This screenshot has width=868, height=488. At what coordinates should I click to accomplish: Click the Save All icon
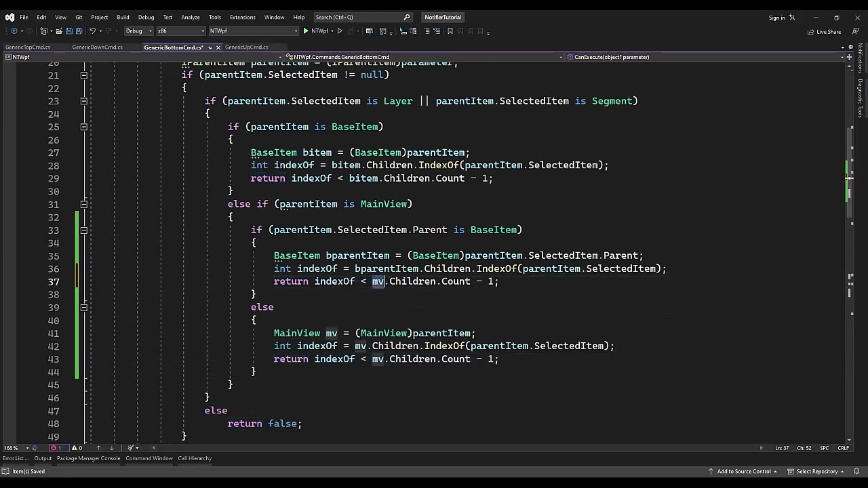(79, 30)
